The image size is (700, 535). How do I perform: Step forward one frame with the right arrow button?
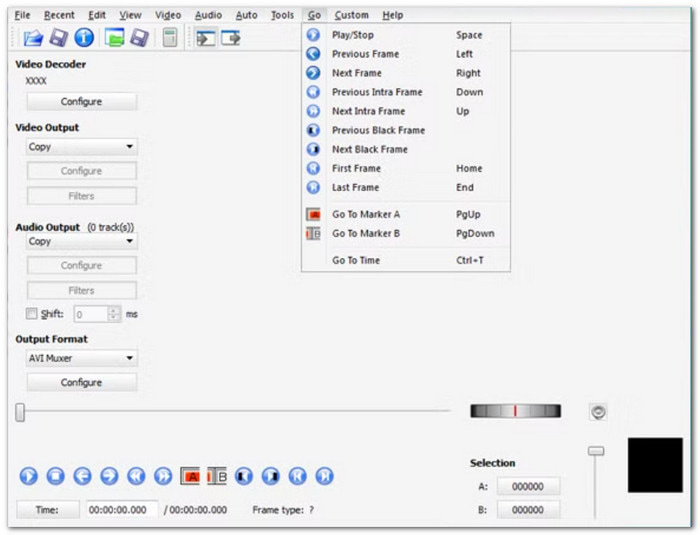click(109, 476)
